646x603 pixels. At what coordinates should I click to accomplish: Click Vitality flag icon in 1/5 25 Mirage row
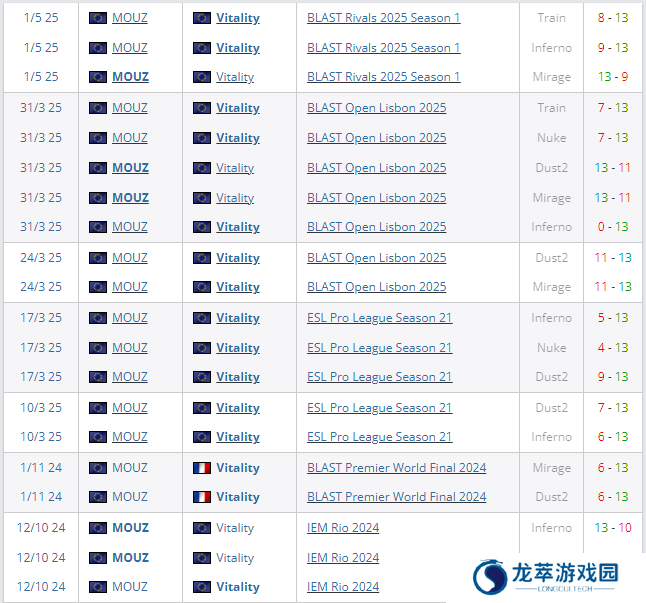(202, 77)
